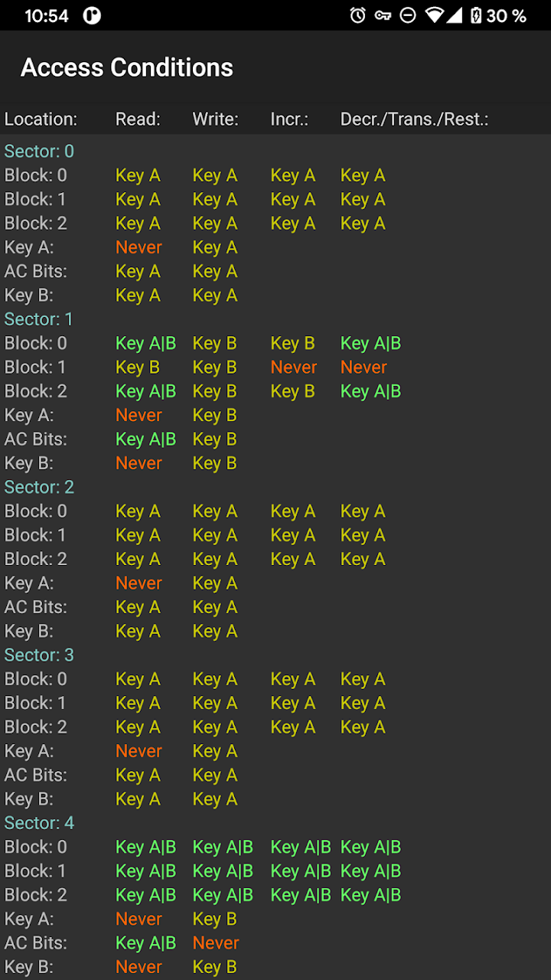Select the Read: column header
This screenshot has height=980, width=551.
click(x=138, y=119)
